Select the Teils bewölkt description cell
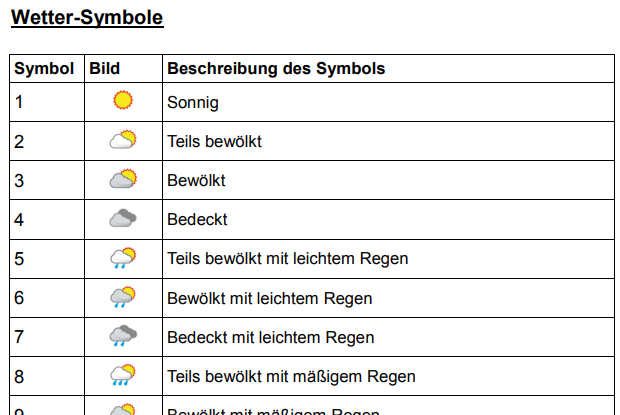The image size is (620, 415). click(388, 141)
